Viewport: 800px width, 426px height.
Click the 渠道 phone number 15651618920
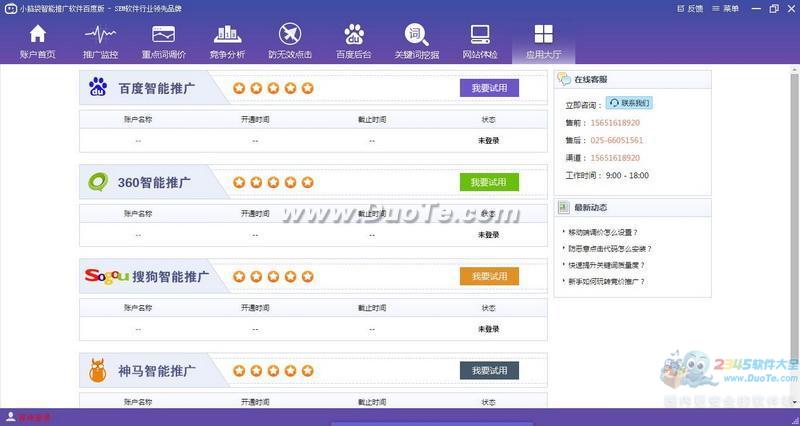point(615,158)
